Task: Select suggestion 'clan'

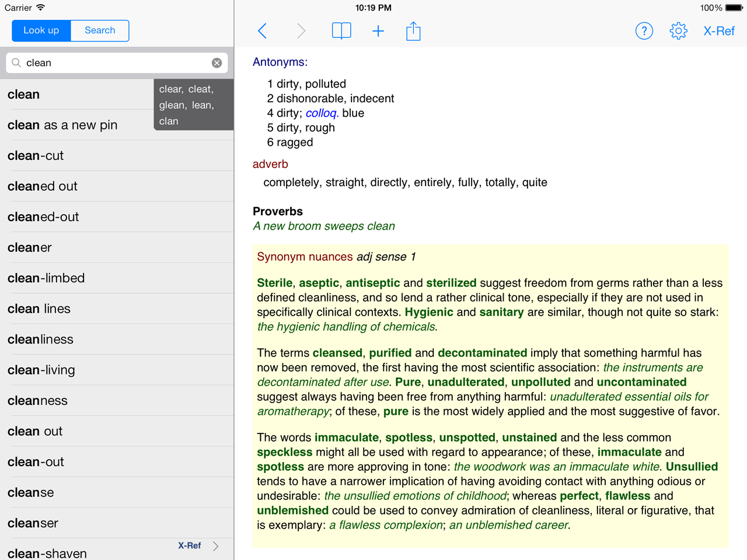Action: (169, 121)
